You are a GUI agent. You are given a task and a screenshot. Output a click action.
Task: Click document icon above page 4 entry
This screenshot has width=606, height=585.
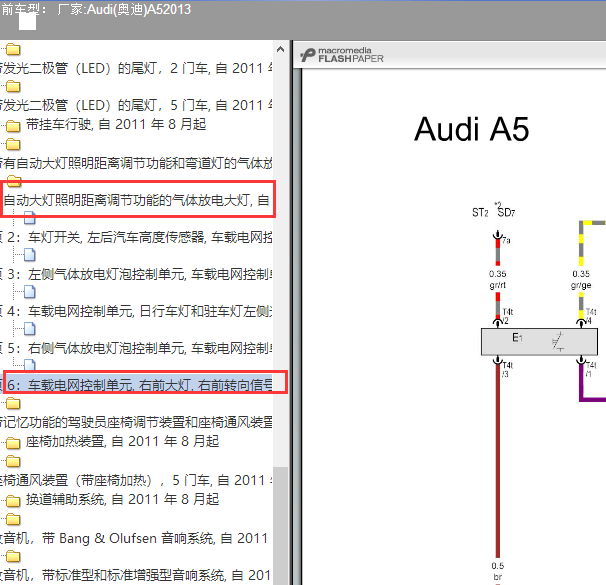tap(30, 292)
